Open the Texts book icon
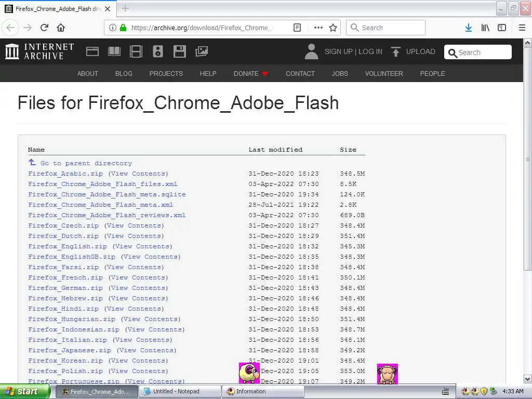Viewport: 532px width, 399px height. pos(114,51)
